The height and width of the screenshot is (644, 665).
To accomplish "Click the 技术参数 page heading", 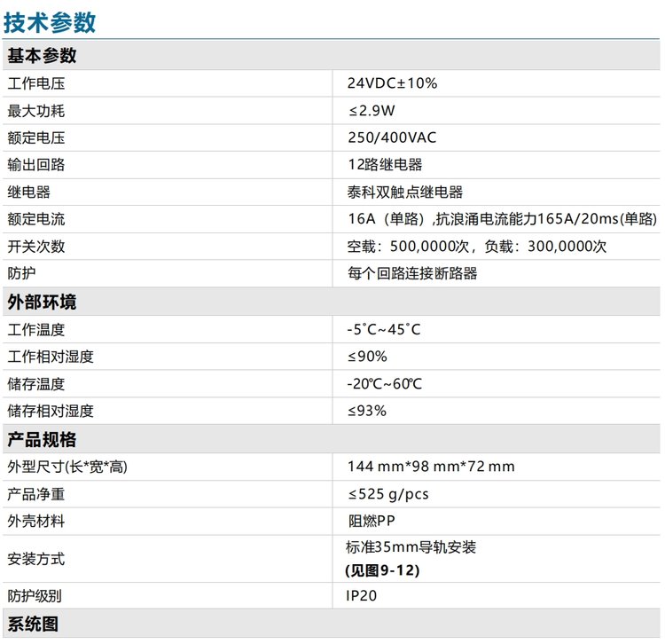I will click(50, 23).
